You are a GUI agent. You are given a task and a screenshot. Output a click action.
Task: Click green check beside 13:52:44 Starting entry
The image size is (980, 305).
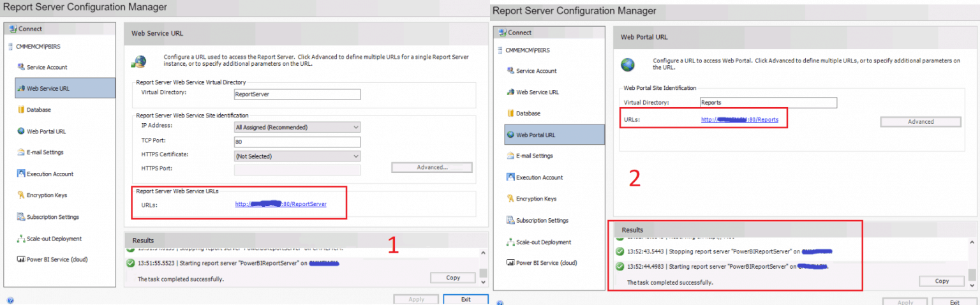click(620, 267)
